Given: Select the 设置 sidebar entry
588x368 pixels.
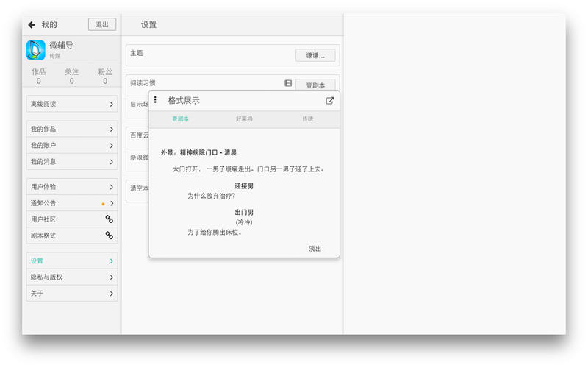Looking at the screenshot, I should [x=72, y=261].
